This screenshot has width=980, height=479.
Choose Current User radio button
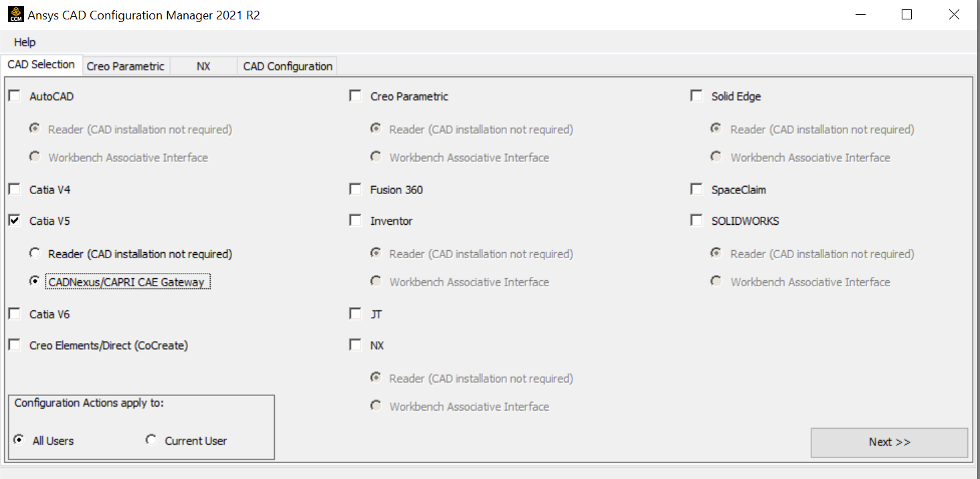(x=152, y=440)
